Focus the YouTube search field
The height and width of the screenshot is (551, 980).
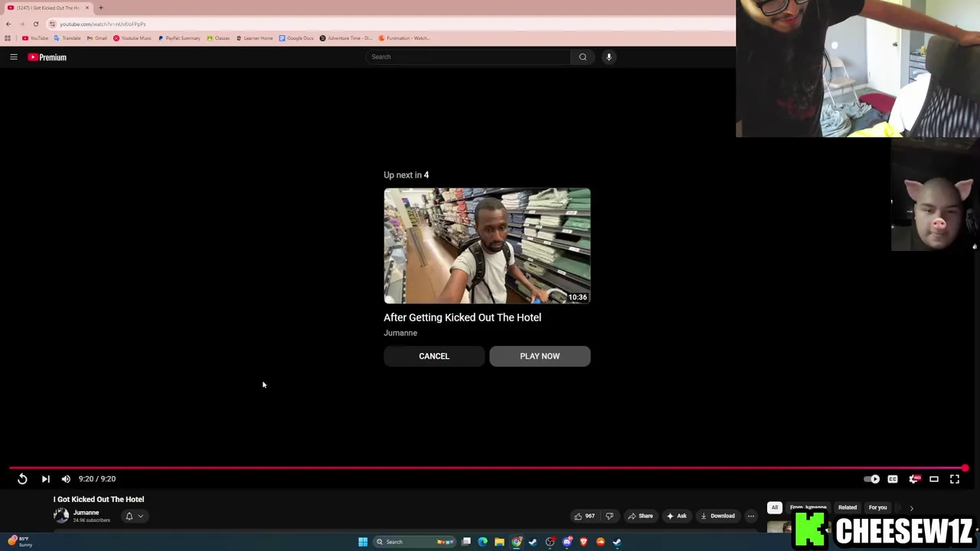coord(468,57)
